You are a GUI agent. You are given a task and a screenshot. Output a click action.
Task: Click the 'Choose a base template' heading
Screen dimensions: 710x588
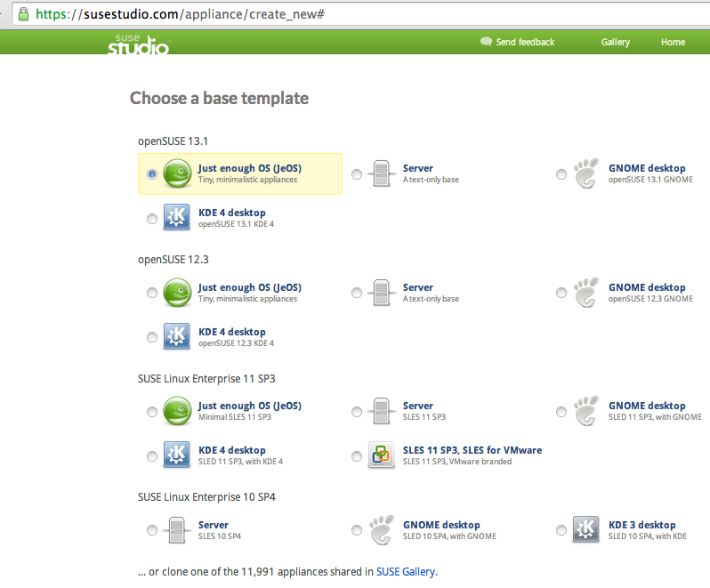[219, 98]
